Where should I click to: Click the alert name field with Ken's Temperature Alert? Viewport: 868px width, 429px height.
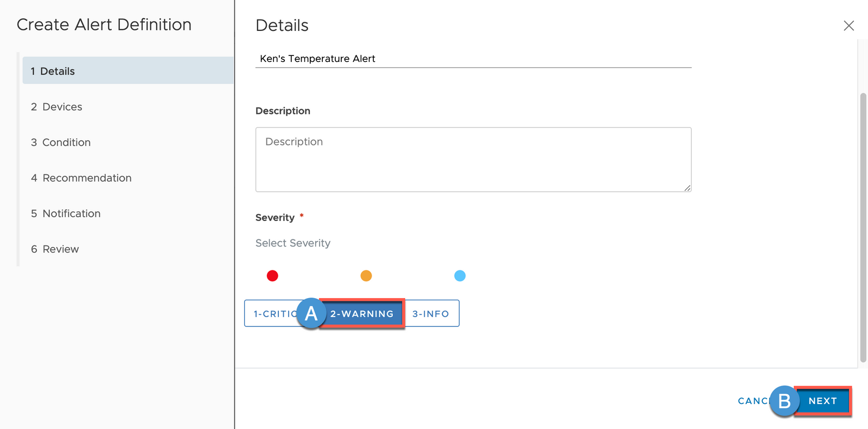pyautogui.click(x=473, y=59)
